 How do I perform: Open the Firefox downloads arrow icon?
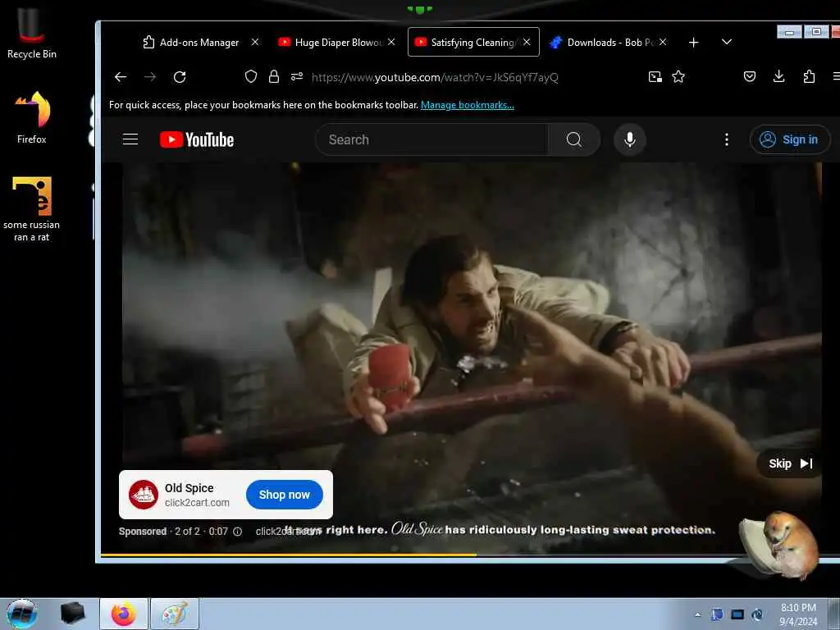[779, 76]
